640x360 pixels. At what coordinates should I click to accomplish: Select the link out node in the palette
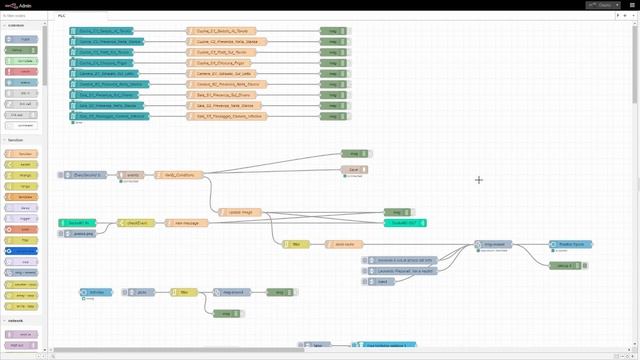[x=21, y=115]
